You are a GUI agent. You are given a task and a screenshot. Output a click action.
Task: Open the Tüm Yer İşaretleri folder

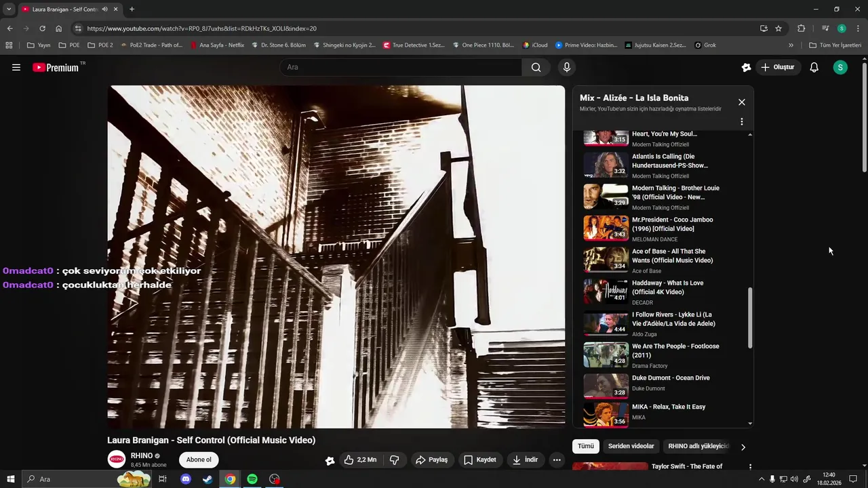835,45
